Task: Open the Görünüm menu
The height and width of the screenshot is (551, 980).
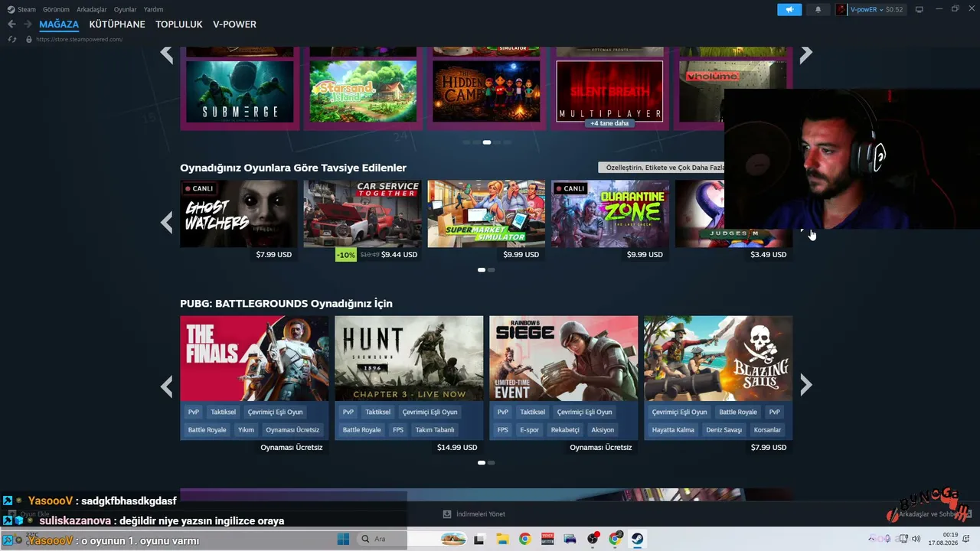Action: [x=56, y=9]
